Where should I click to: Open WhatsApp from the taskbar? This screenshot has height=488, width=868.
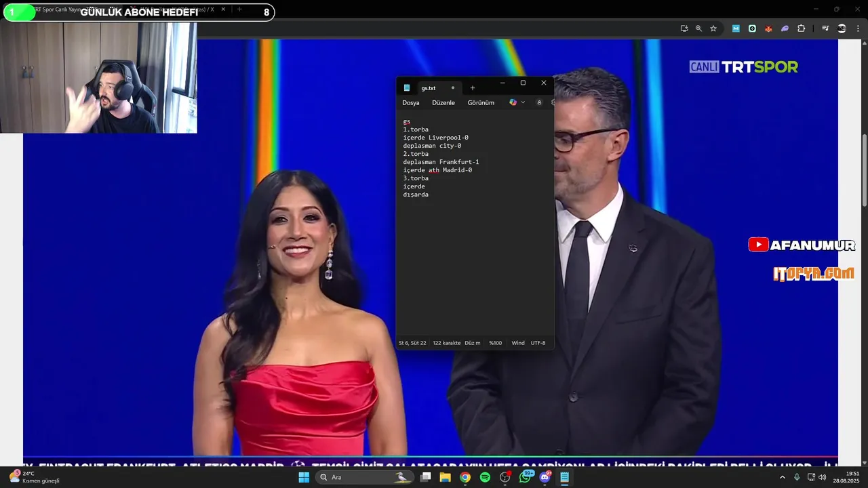[525, 477]
